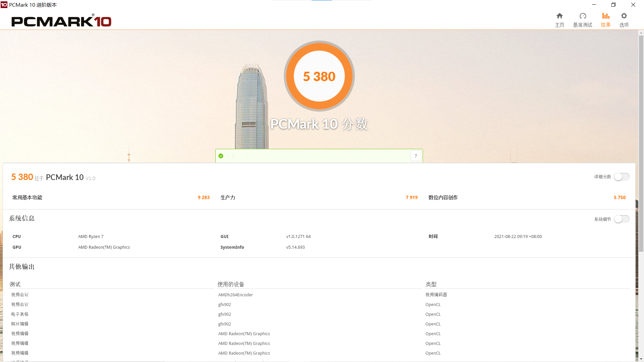Click the 系统信息 section heading
This screenshot has height=362, width=644.
coord(22,219)
